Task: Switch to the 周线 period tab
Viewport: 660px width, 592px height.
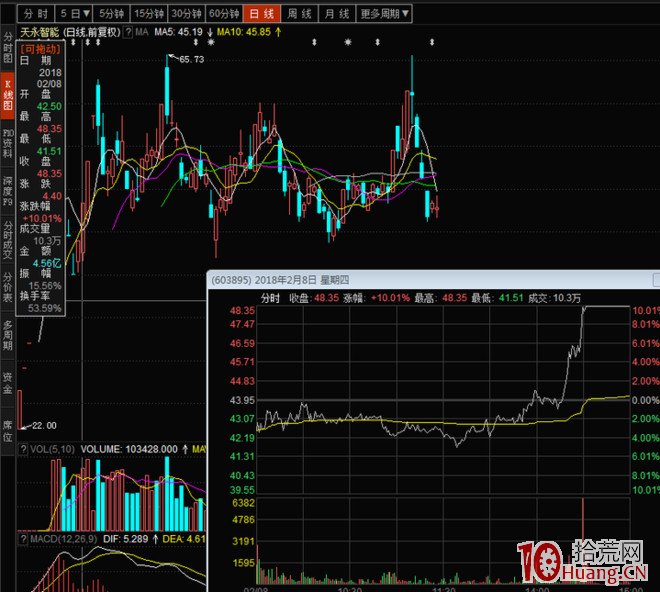Action: coord(300,14)
